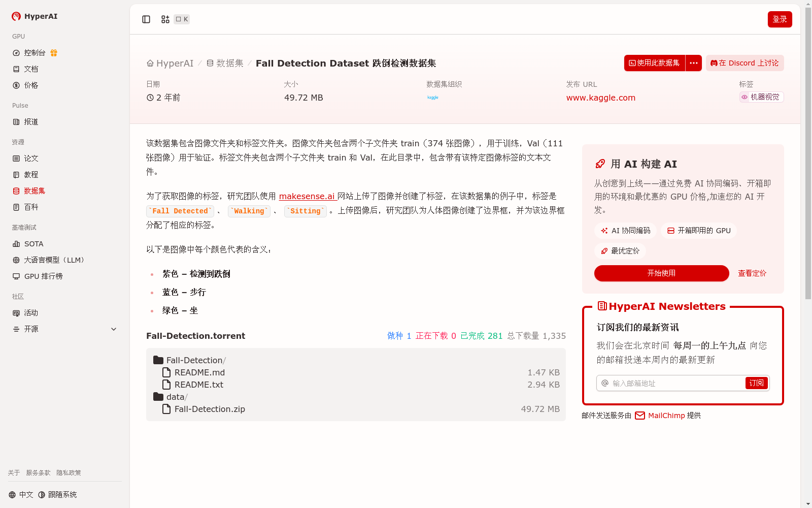Go to 报道 in the sidebar

pos(25,122)
